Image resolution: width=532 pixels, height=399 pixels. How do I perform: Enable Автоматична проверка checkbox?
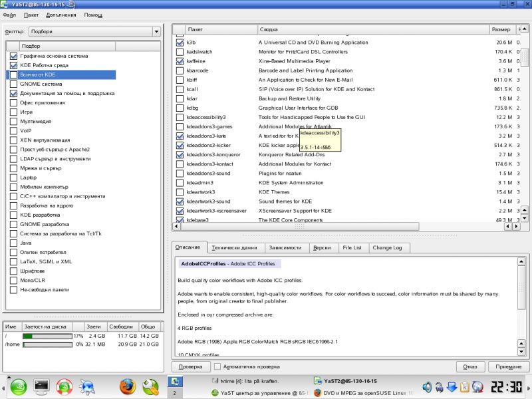pos(217,366)
